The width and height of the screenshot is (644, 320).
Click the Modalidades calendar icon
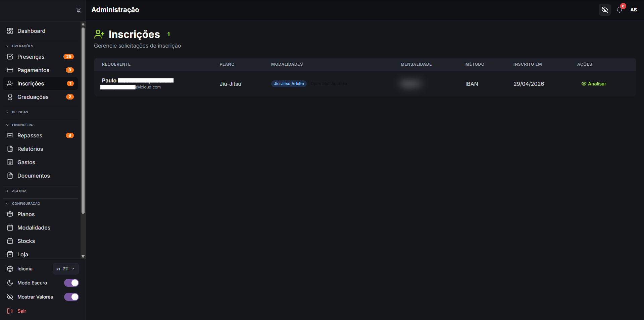coord(10,228)
